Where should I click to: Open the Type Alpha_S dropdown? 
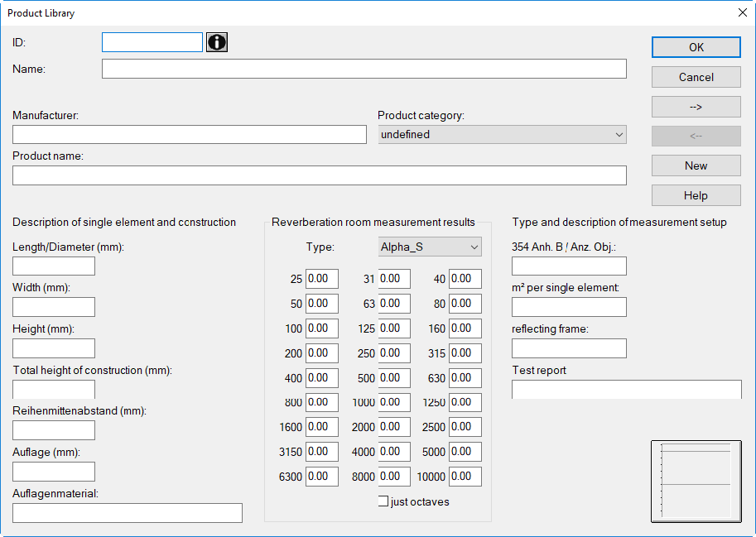[x=430, y=247]
